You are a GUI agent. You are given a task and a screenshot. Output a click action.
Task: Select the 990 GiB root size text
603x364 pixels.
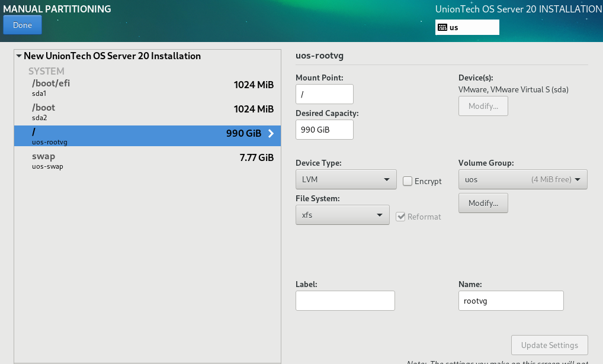tap(243, 133)
